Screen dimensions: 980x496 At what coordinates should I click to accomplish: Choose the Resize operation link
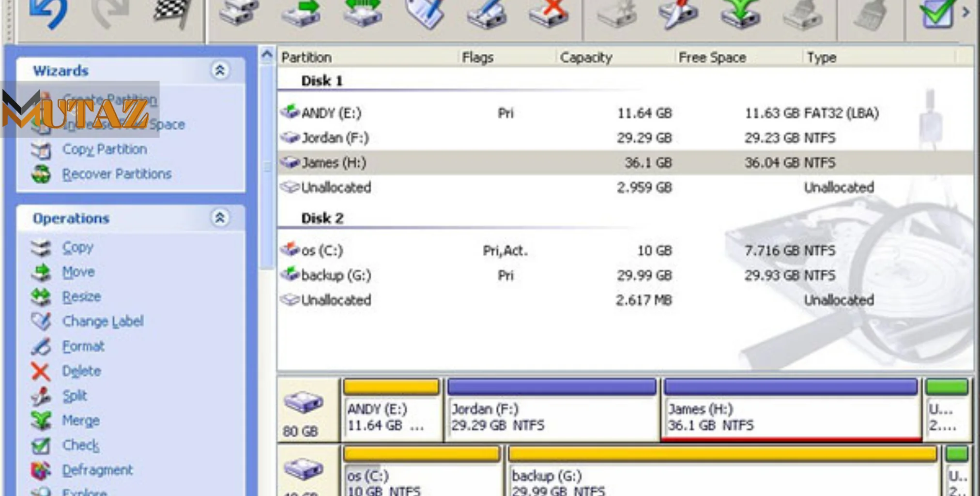pos(81,296)
